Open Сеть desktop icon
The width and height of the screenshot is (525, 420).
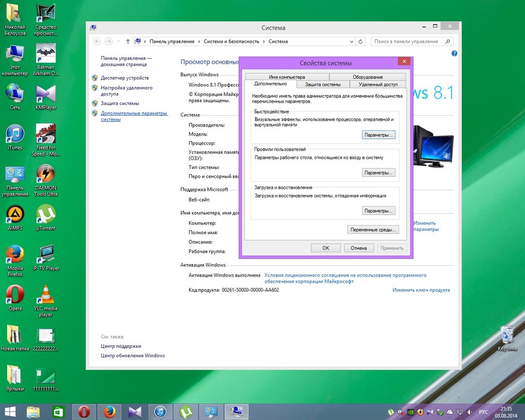[x=15, y=97]
